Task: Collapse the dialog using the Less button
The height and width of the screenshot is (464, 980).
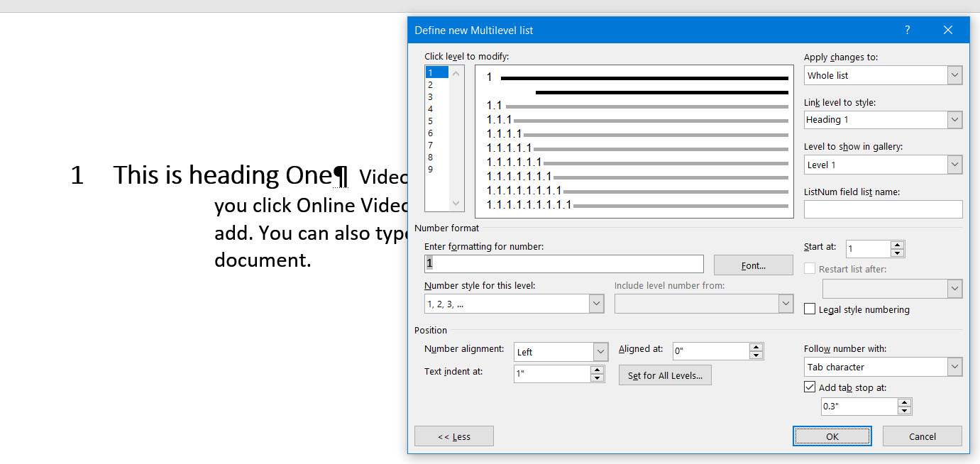Action: click(x=453, y=436)
